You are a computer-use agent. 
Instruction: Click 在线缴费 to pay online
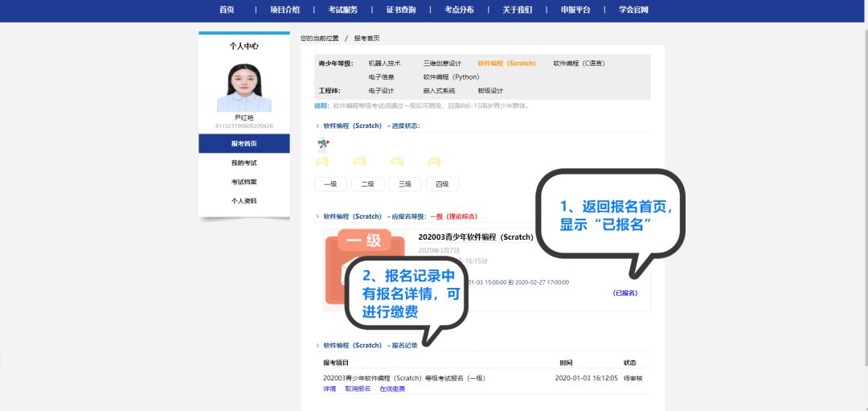coord(392,388)
